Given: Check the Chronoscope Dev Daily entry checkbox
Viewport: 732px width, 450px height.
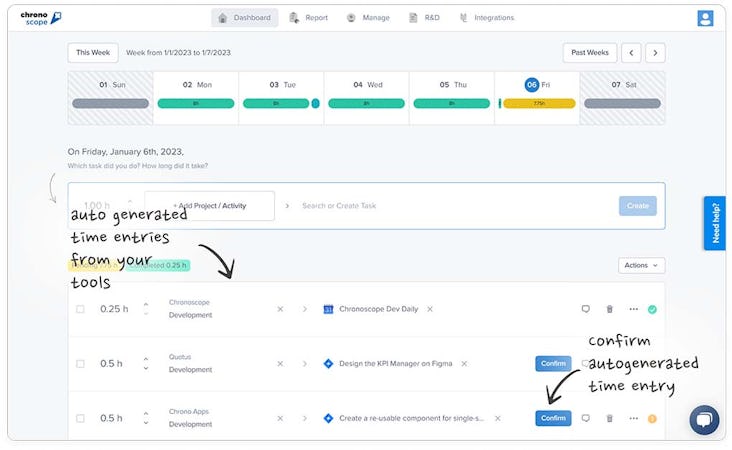Looking at the screenshot, I should (x=80, y=309).
